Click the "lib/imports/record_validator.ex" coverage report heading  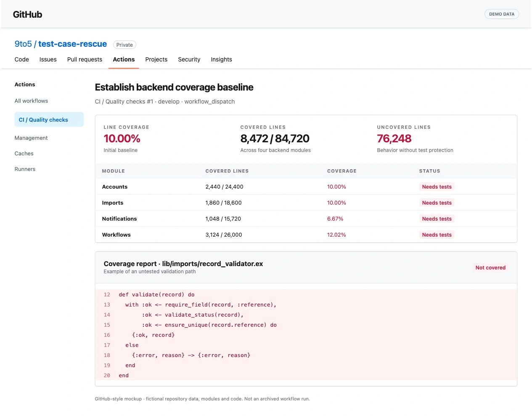212,264
